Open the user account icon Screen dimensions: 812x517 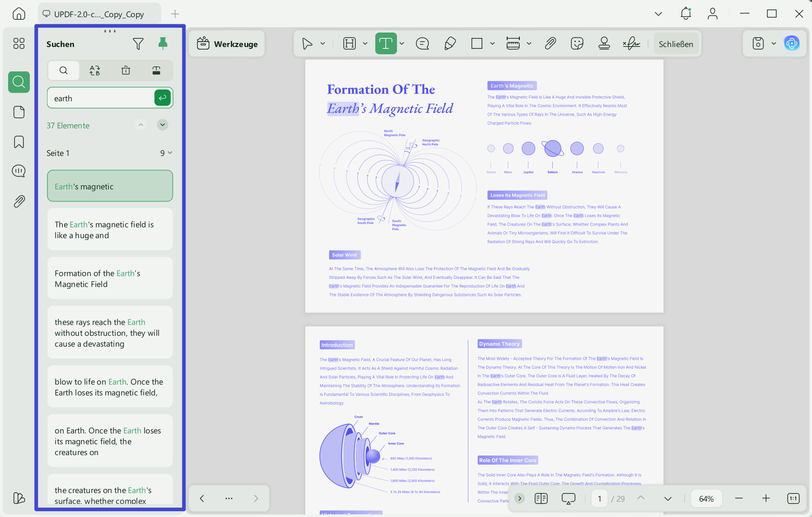[713, 14]
